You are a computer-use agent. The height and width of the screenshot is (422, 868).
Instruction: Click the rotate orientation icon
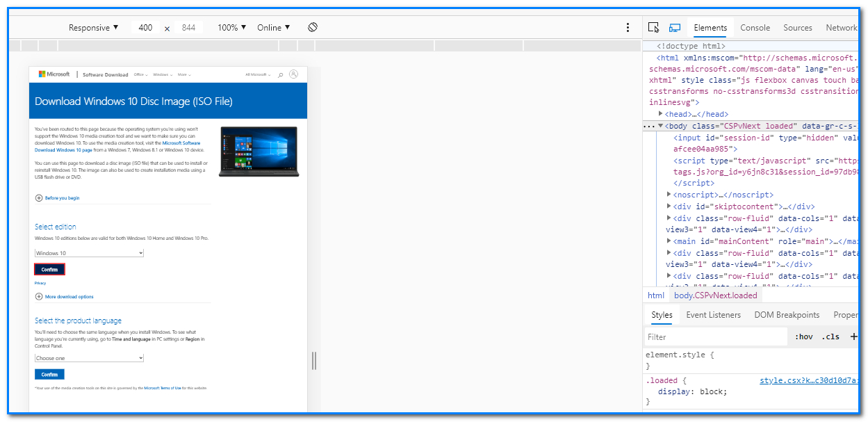[x=313, y=28]
